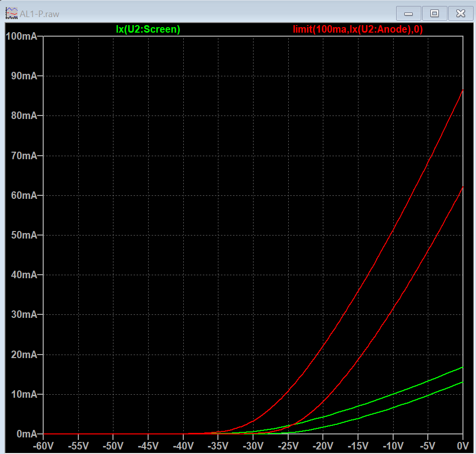Click the 0mA vertical axis label

tap(27, 434)
